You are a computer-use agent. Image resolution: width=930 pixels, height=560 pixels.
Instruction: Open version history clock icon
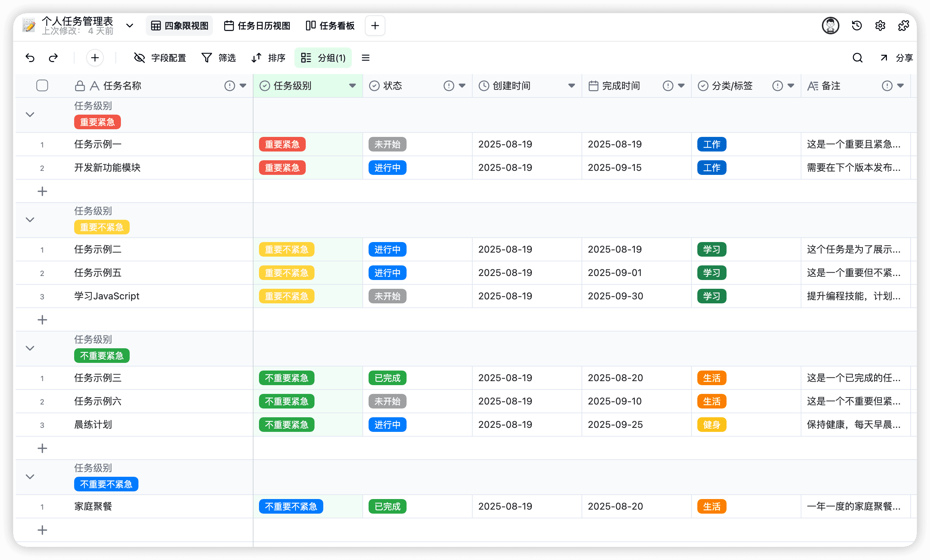coord(857,26)
